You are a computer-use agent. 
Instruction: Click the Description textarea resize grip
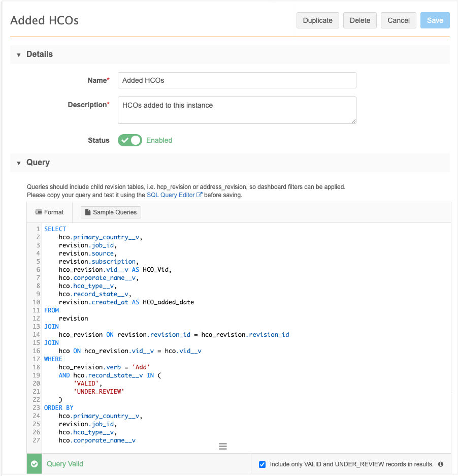pyautogui.click(x=353, y=121)
